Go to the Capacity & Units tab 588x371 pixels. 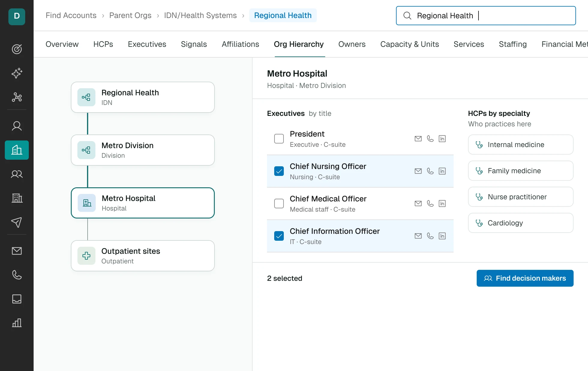tap(409, 44)
